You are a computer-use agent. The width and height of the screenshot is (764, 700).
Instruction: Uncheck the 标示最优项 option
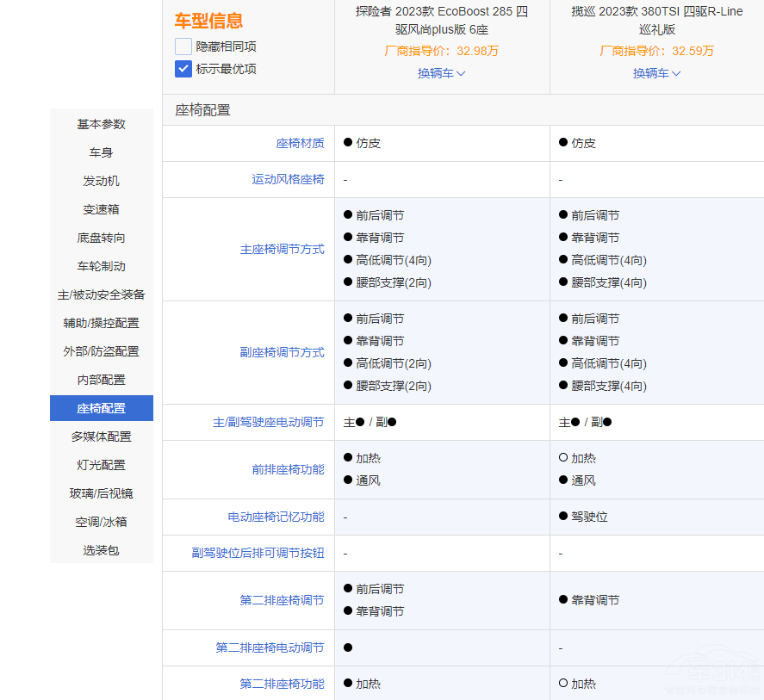click(182, 67)
